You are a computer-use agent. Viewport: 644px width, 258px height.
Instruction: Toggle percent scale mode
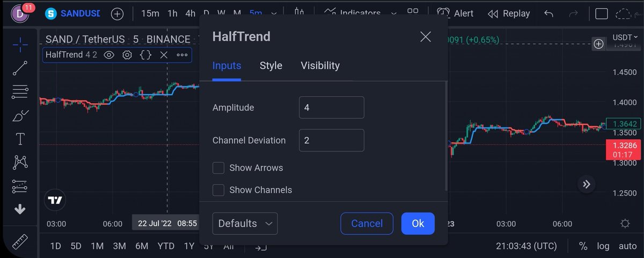point(583,246)
